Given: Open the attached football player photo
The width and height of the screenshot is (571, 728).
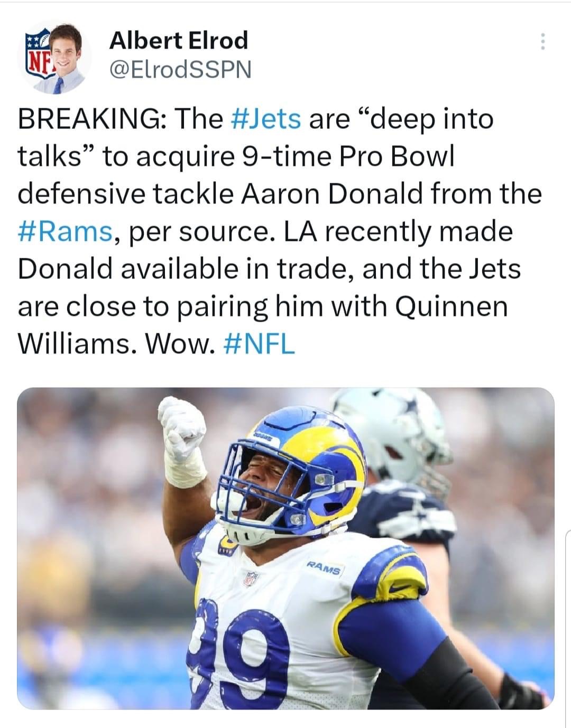Looking at the screenshot, I should (x=285, y=548).
